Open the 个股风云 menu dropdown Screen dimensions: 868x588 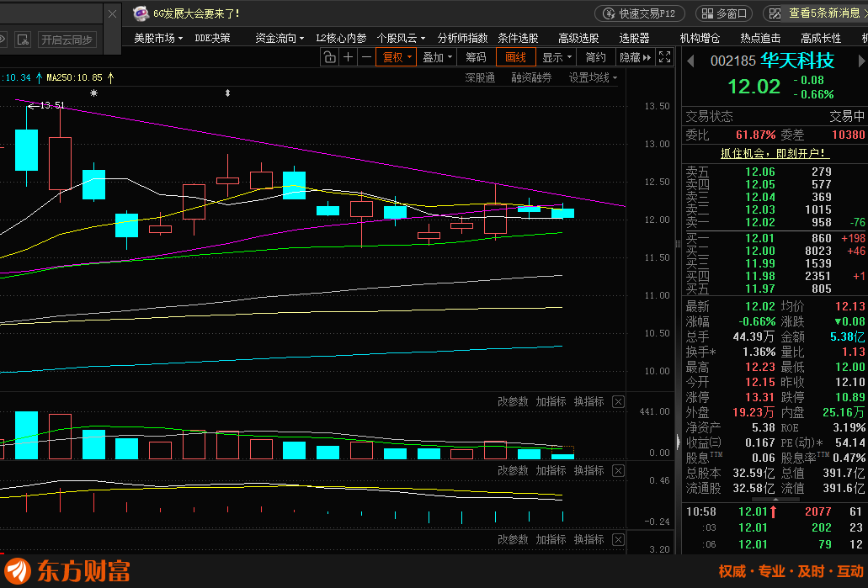coord(401,38)
